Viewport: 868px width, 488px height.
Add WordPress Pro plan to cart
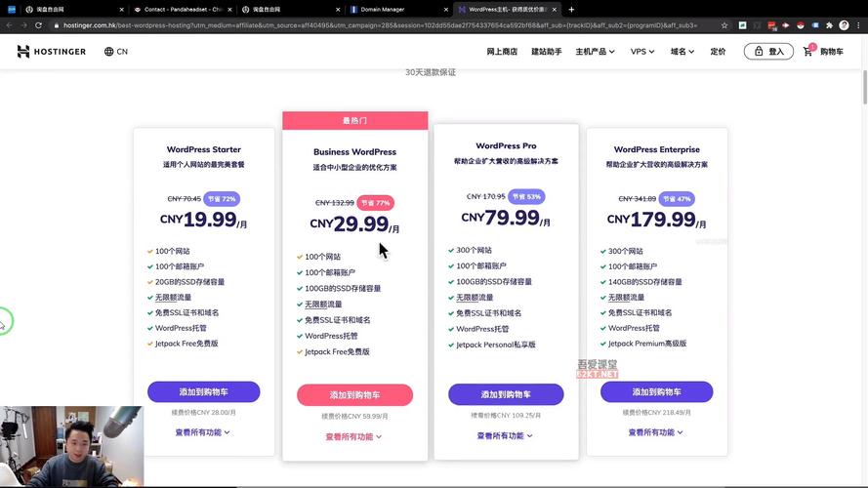pyautogui.click(x=506, y=394)
